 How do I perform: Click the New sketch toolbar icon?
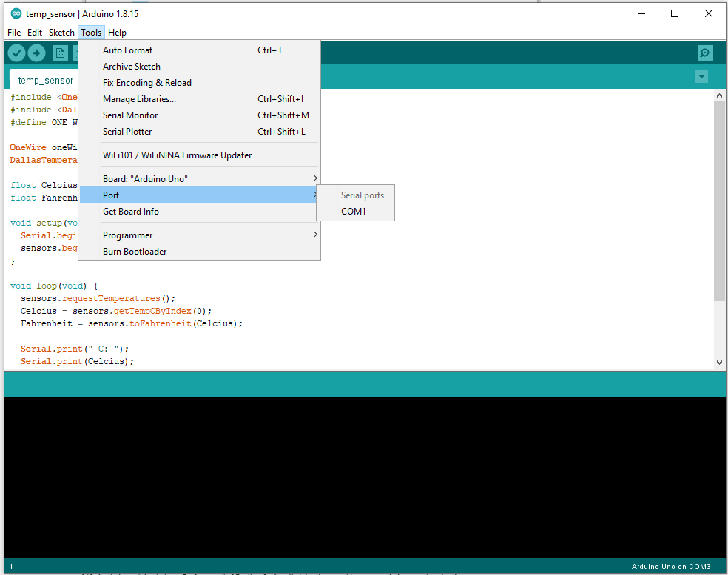point(60,53)
